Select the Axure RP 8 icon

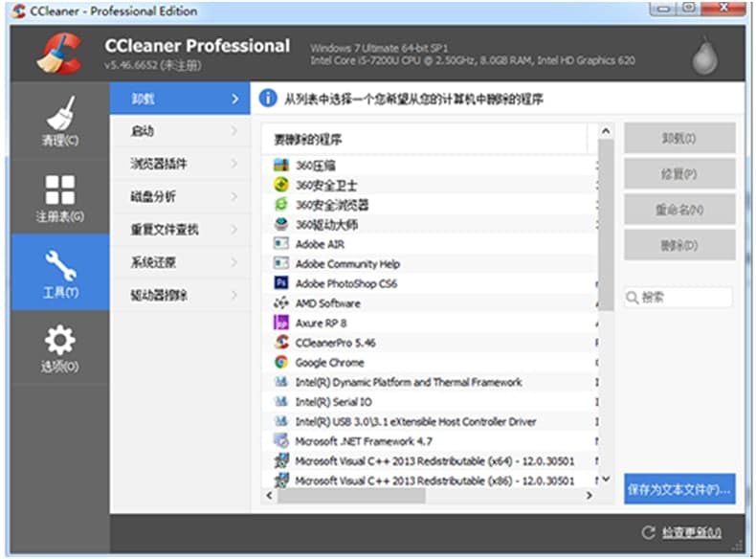(x=281, y=323)
